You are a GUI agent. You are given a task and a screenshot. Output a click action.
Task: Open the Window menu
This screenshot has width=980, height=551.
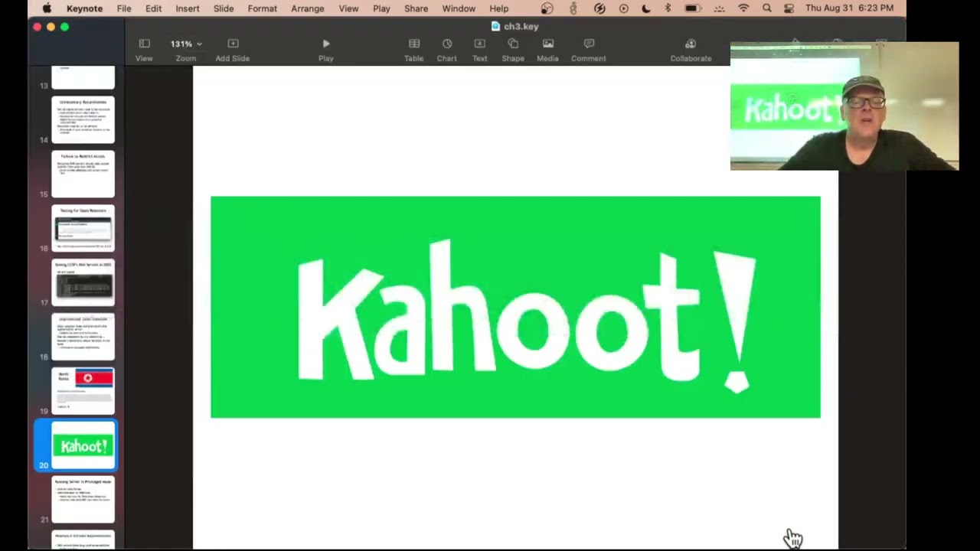pos(459,8)
